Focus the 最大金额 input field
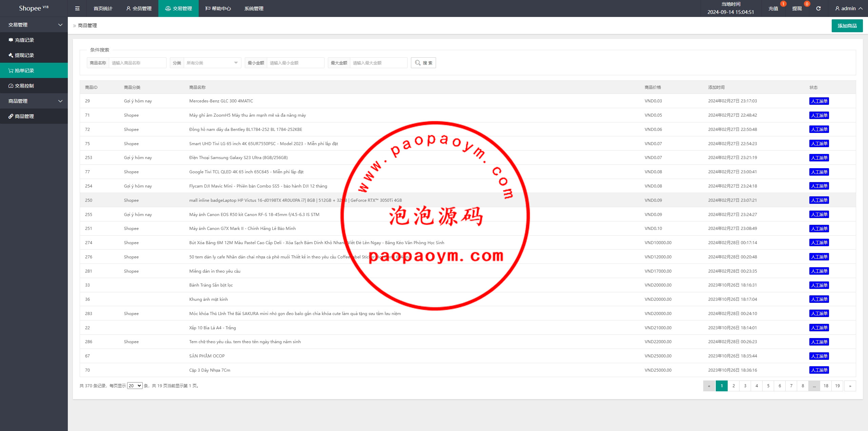868x431 pixels. (378, 63)
